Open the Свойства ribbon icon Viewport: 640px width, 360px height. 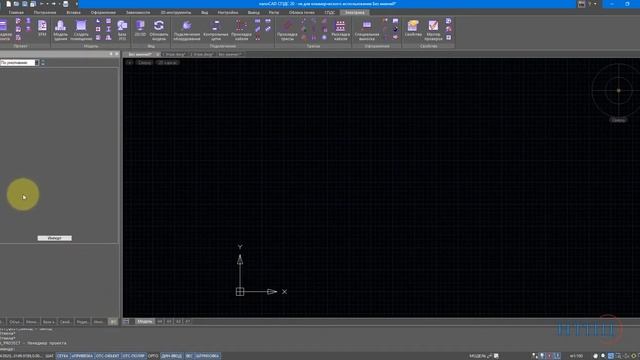413,29
